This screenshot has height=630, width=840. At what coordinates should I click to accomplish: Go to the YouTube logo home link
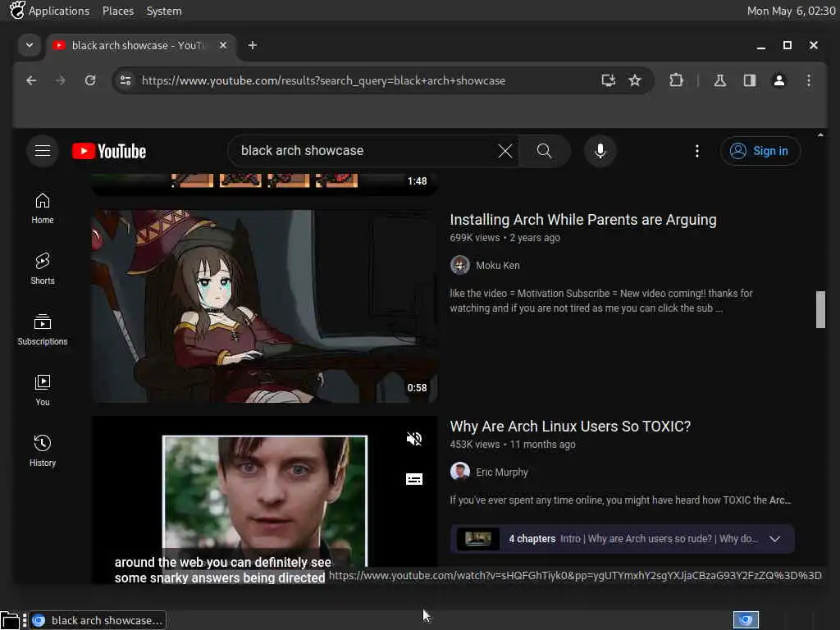point(109,151)
